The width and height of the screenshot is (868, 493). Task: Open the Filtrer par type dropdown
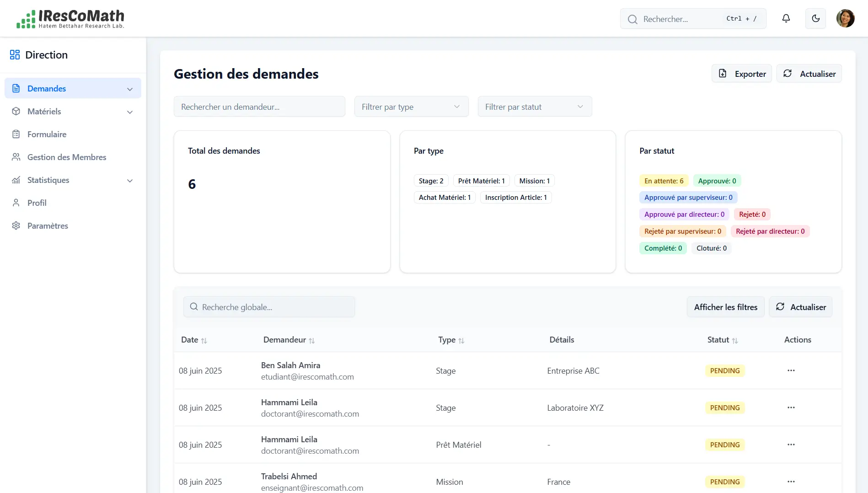coord(411,106)
